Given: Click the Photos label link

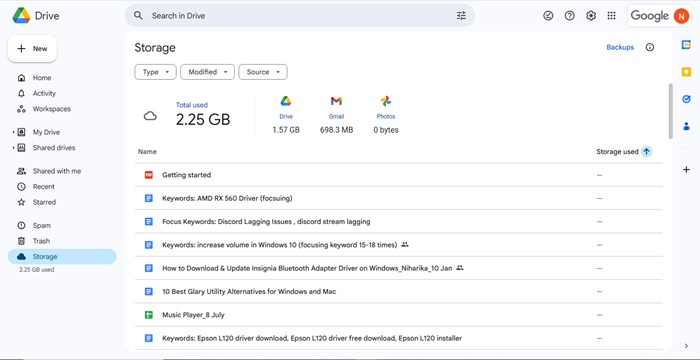Looking at the screenshot, I should [386, 117].
